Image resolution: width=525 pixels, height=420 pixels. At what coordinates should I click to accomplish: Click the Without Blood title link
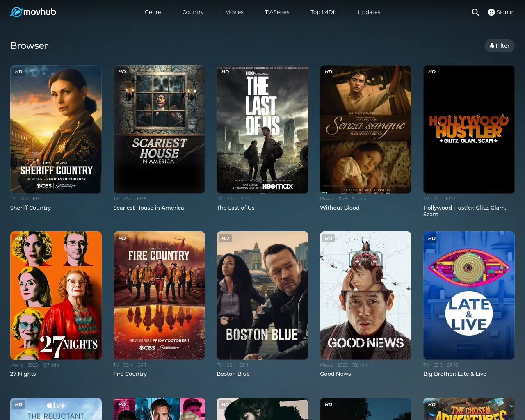click(340, 208)
